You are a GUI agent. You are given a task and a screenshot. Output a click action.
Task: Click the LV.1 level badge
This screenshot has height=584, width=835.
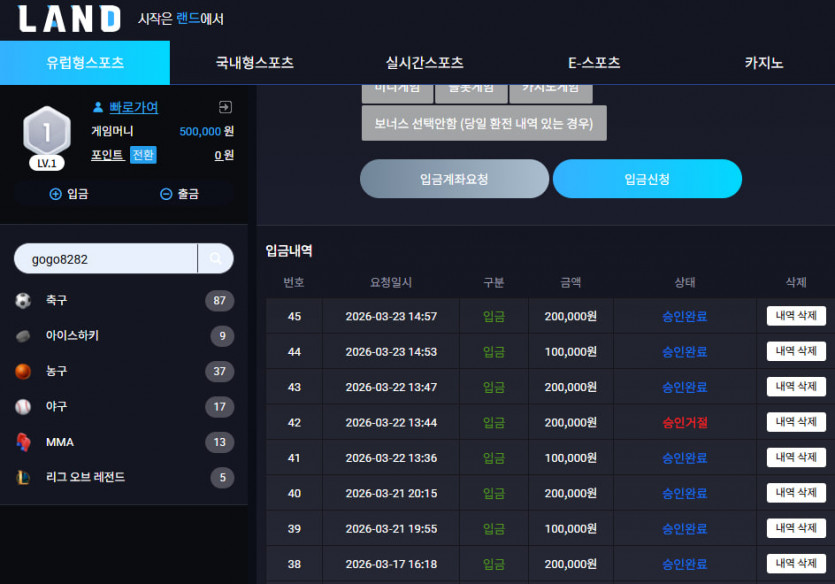pos(47,163)
